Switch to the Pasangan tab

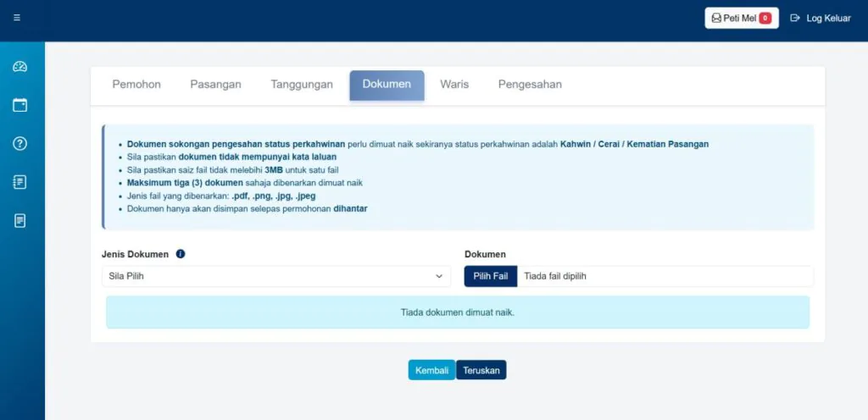point(216,85)
